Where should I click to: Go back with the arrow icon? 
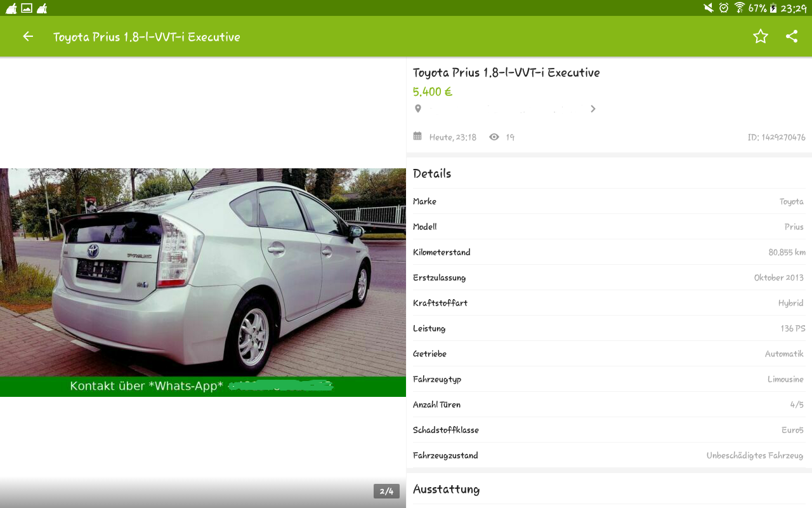(x=28, y=36)
